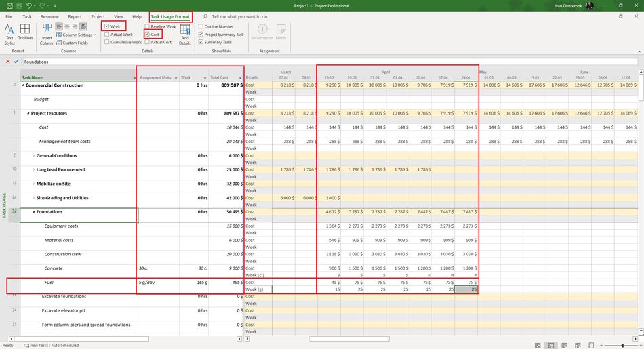The width and height of the screenshot is (644, 349).
Task: Click the timescale horizontal scrollbar thumb
Action: [x=349, y=339]
